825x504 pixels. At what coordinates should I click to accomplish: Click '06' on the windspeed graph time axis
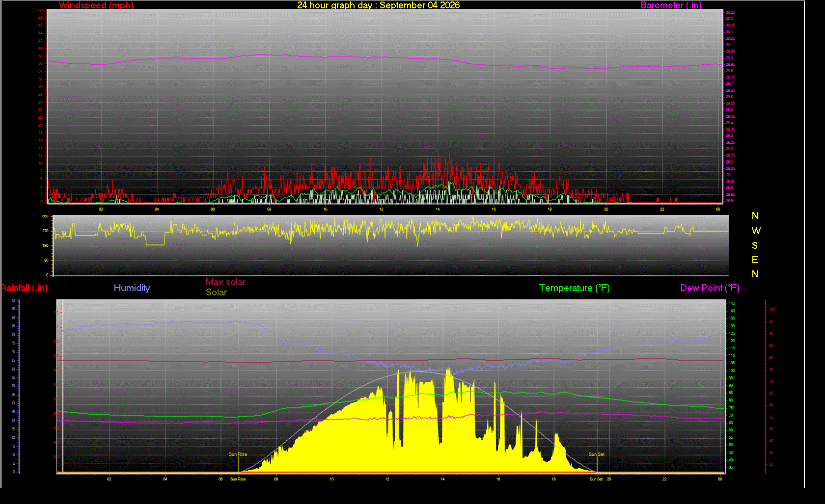(213, 209)
